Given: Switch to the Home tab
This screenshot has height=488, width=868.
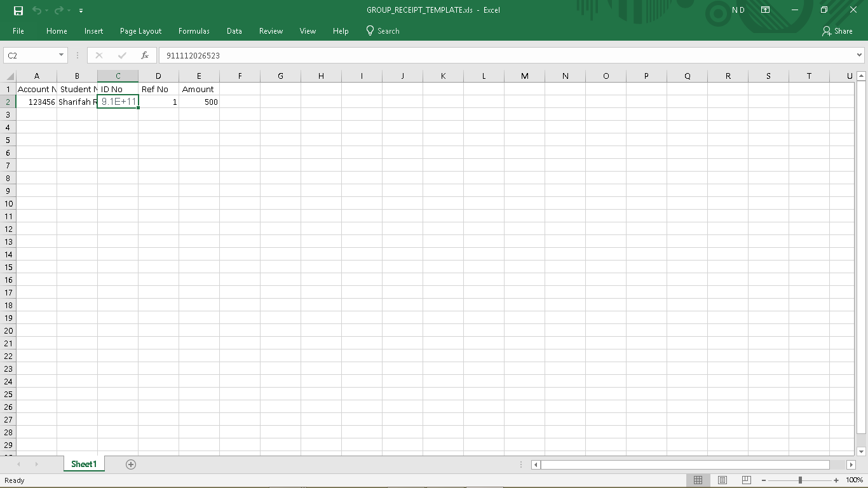Looking at the screenshot, I should pos(57,30).
